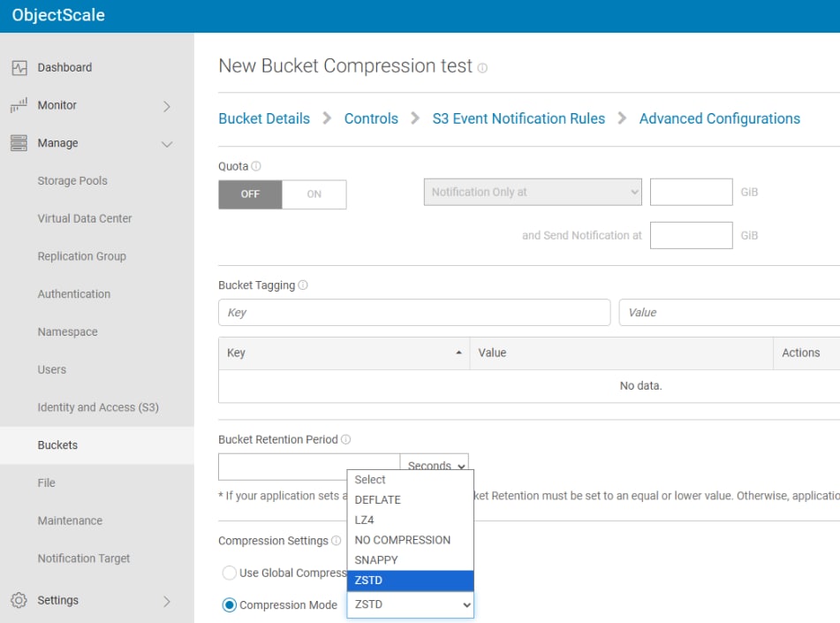The width and height of the screenshot is (840, 623).
Task: Focus Bucket Retention Period value field
Action: point(309,467)
